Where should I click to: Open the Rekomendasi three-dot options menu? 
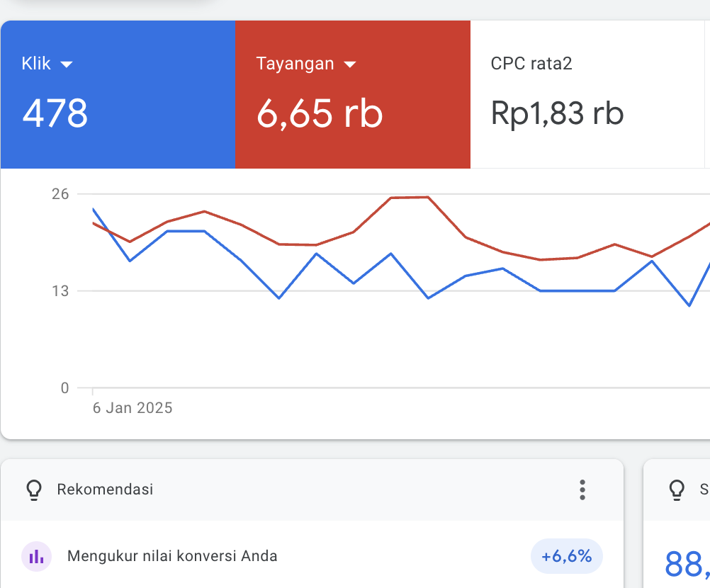(582, 490)
